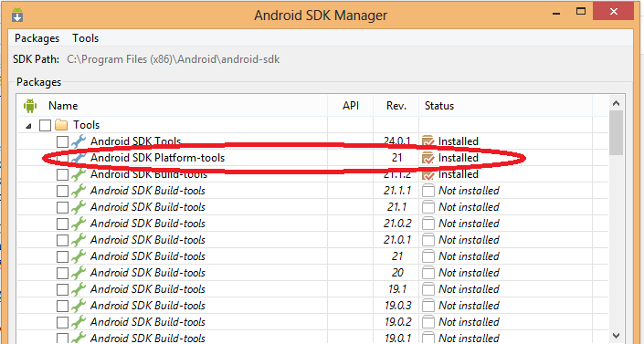644x344 pixels.
Task: Click blue wrench icon for Android SDK Tools
Action: [x=79, y=141]
